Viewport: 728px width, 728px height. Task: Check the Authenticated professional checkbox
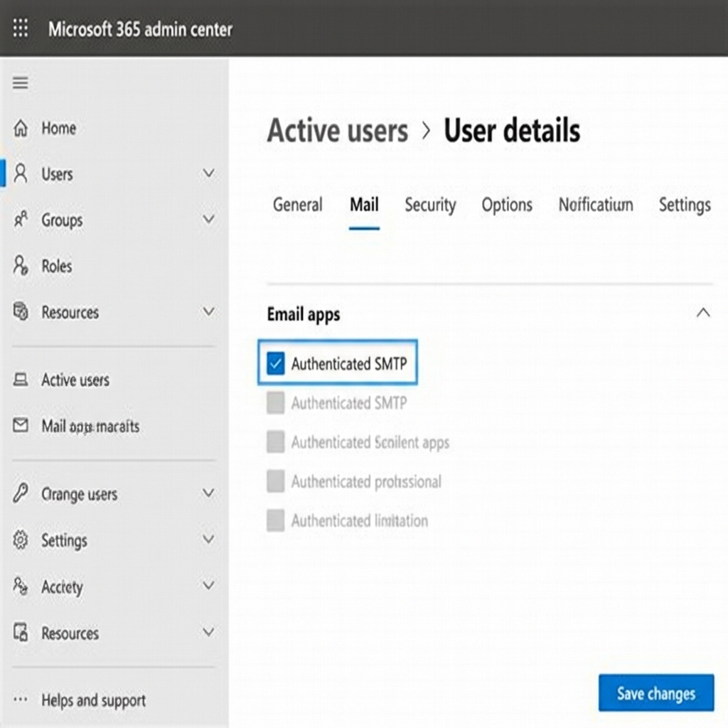[x=275, y=481]
